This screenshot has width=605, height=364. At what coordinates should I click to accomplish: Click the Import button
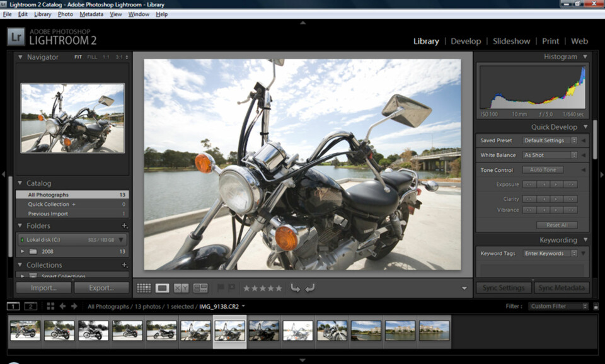pos(43,288)
